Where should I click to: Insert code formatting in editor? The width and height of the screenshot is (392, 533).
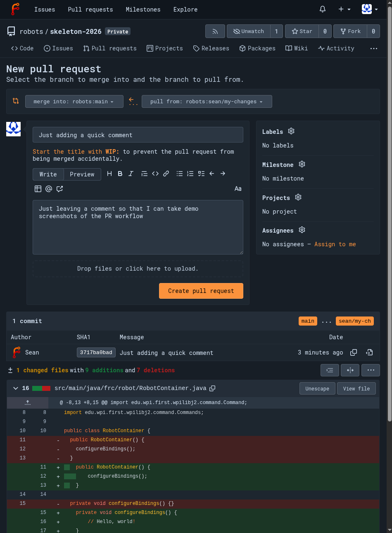155,174
